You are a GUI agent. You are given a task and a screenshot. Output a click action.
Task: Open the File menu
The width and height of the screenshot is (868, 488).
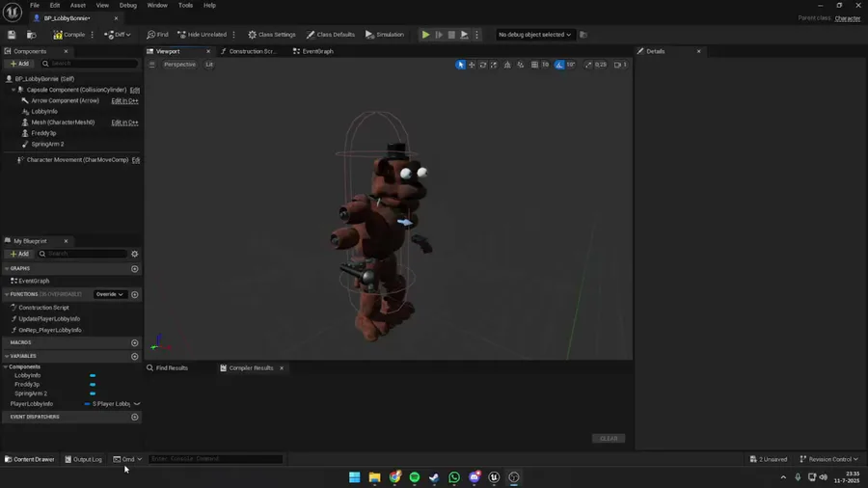[35, 5]
